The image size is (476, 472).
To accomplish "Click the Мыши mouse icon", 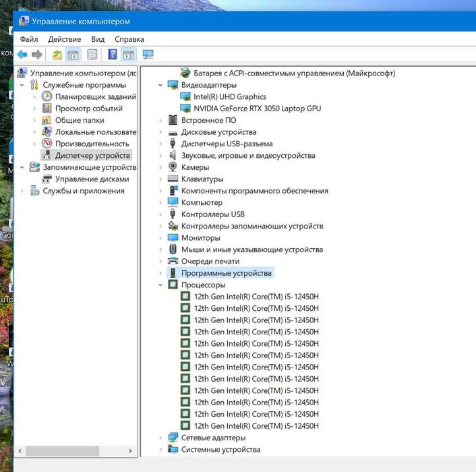I will click(173, 249).
